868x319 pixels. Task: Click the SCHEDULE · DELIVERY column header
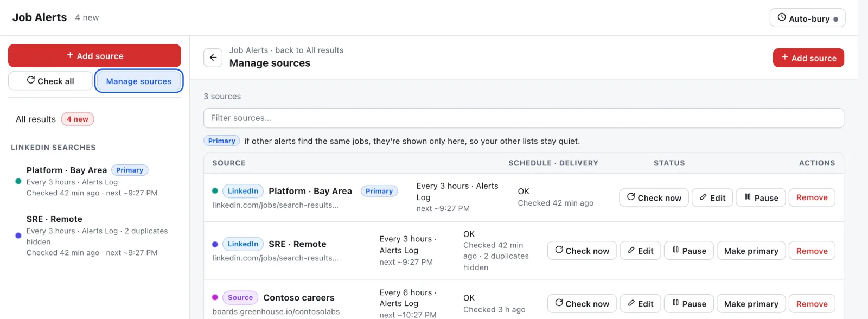pos(553,163)
